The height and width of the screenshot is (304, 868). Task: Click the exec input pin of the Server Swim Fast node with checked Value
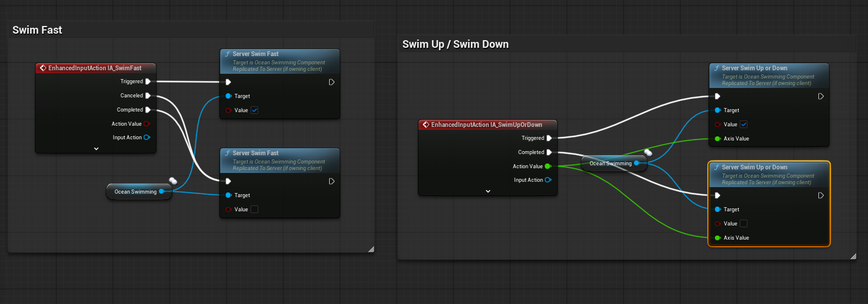click(x=228, y=82)
